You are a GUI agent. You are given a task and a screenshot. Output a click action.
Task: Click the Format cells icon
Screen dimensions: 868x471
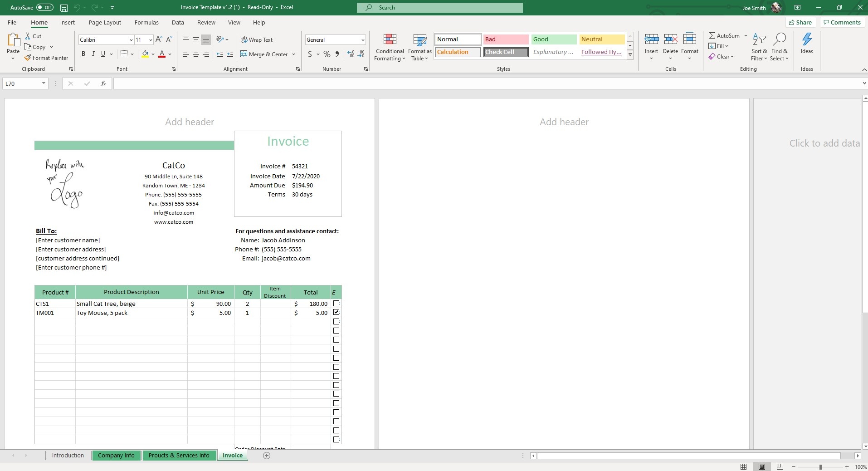click(690, 39)
